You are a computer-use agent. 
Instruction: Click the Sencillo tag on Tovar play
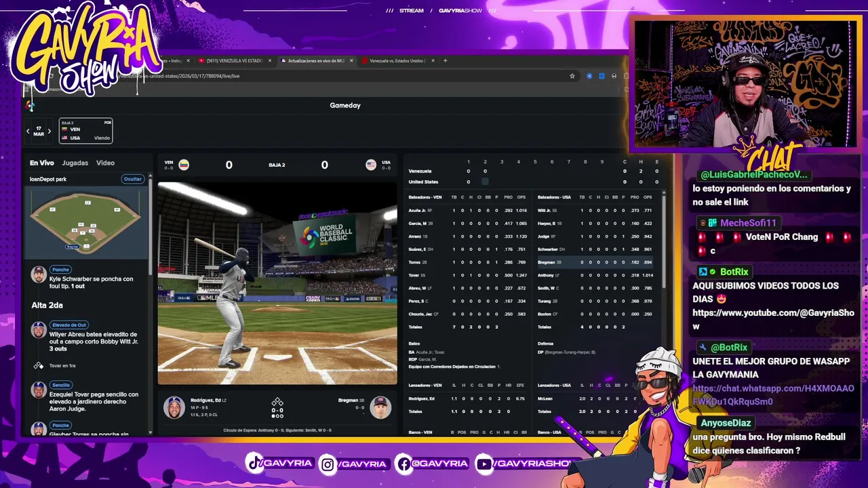click(61, 385)
